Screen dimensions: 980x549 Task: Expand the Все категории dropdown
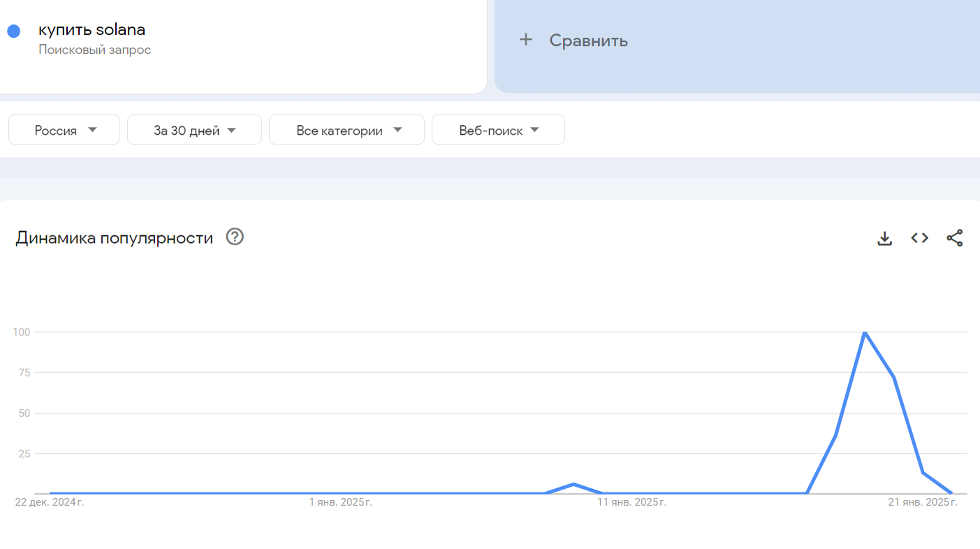coord(346,130)
